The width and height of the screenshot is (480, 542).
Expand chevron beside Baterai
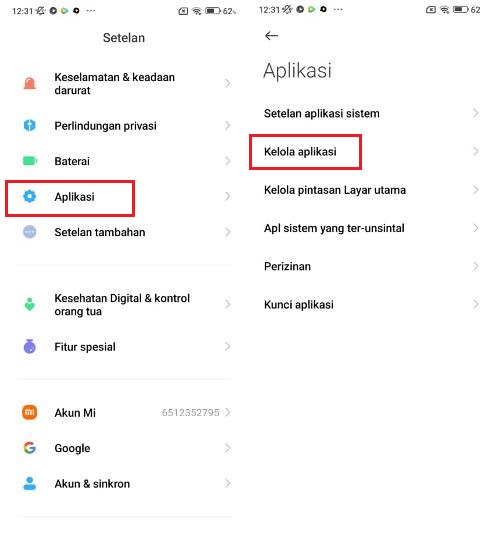tap(227, 161)
